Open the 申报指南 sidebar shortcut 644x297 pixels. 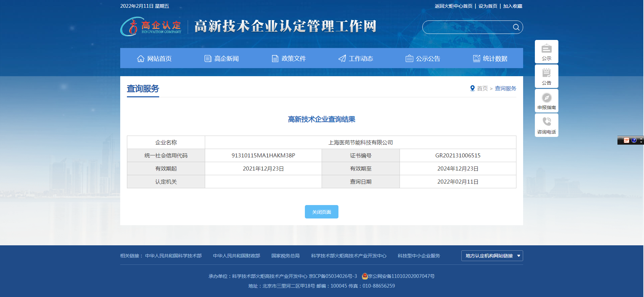(x=546, y=101)
